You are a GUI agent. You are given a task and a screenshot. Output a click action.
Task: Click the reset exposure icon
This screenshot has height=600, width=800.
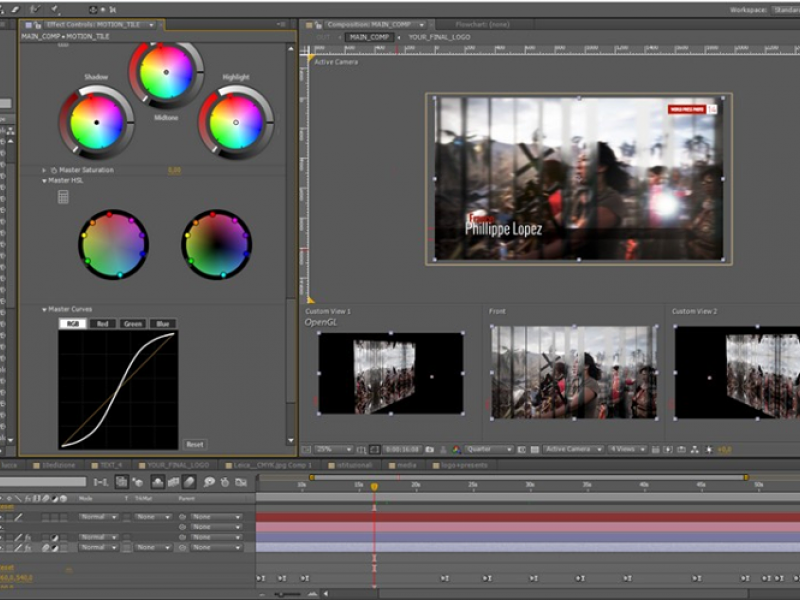click(709, 449)
